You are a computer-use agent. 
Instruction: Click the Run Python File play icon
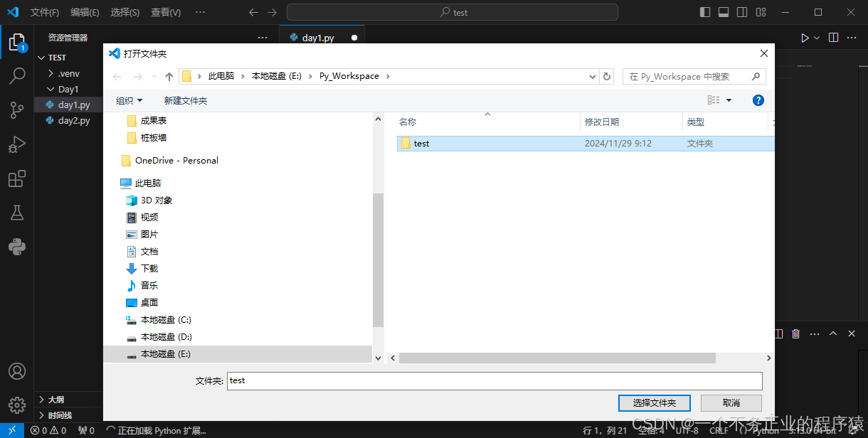pyautogui.click(x=805, y=38)
